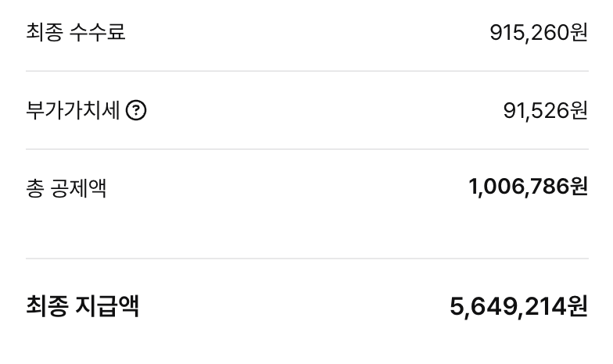Click the 원 unit after 5,649,214

(577, 306)
